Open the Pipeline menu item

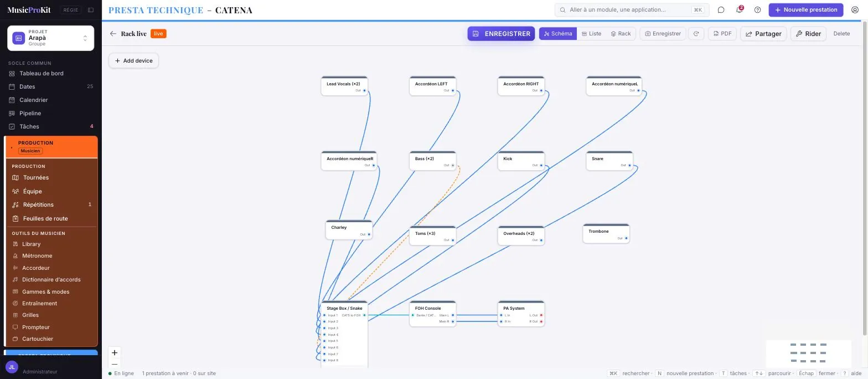pyautogui.click(x=51, y=114)
